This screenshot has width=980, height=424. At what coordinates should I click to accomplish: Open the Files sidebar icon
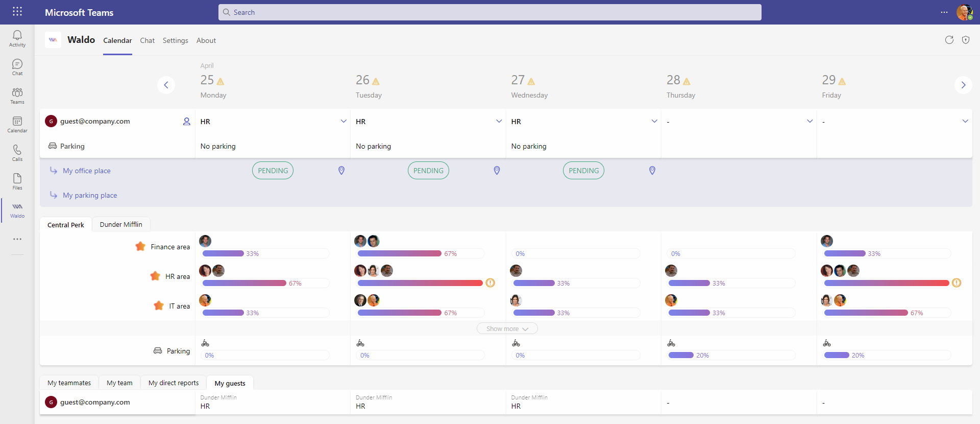coord(17,181)
